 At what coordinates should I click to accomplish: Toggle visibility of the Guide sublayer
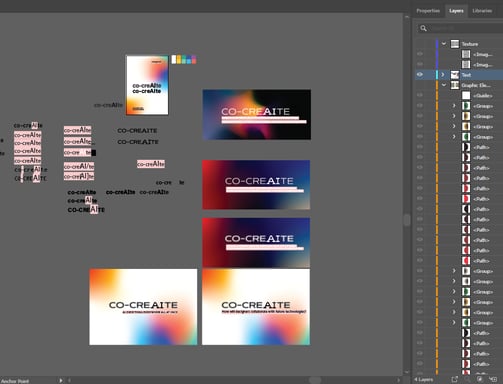click(x=420, y=95)
